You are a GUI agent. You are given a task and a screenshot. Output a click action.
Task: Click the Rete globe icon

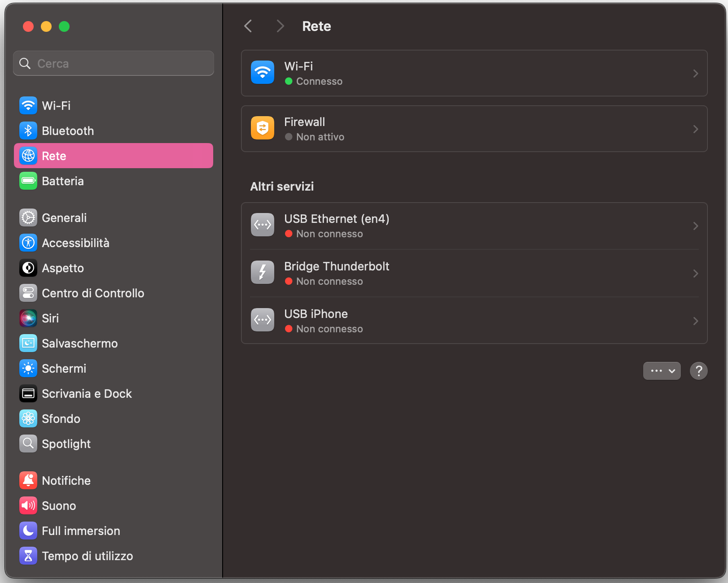click(28, 156)
